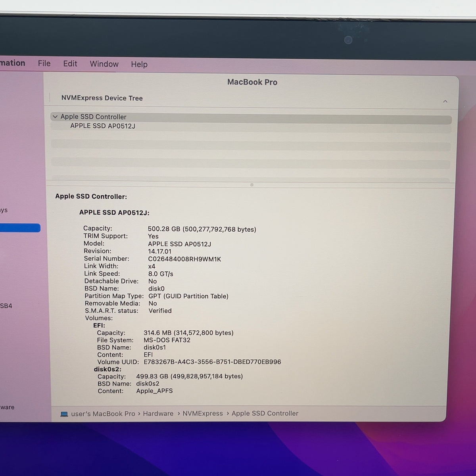Click the Revision value 14.17.01

pos(160,251)
